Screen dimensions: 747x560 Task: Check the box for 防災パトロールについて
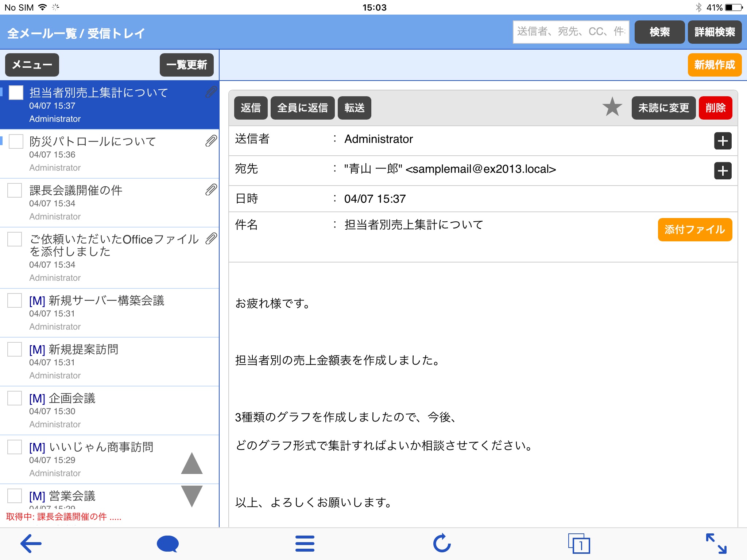pos(16,141)
